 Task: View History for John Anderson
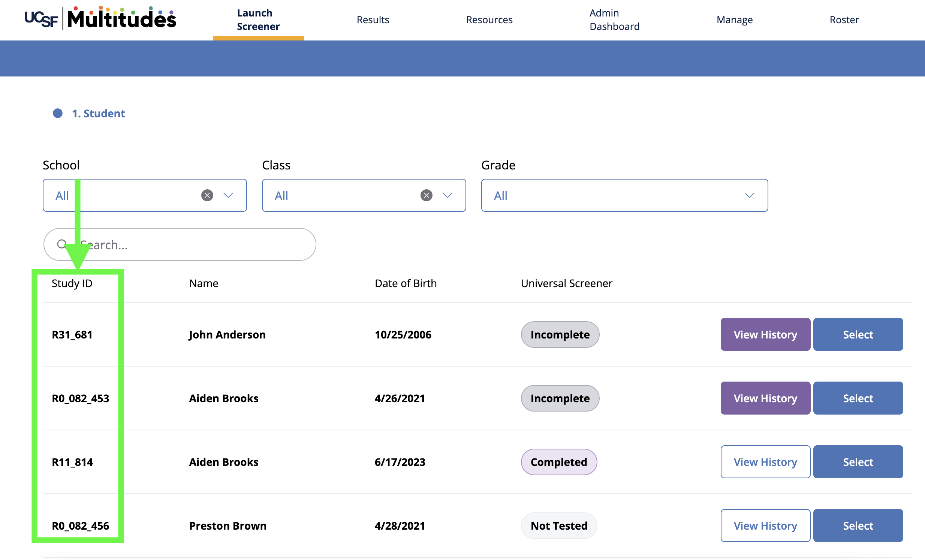pos(765,334)
